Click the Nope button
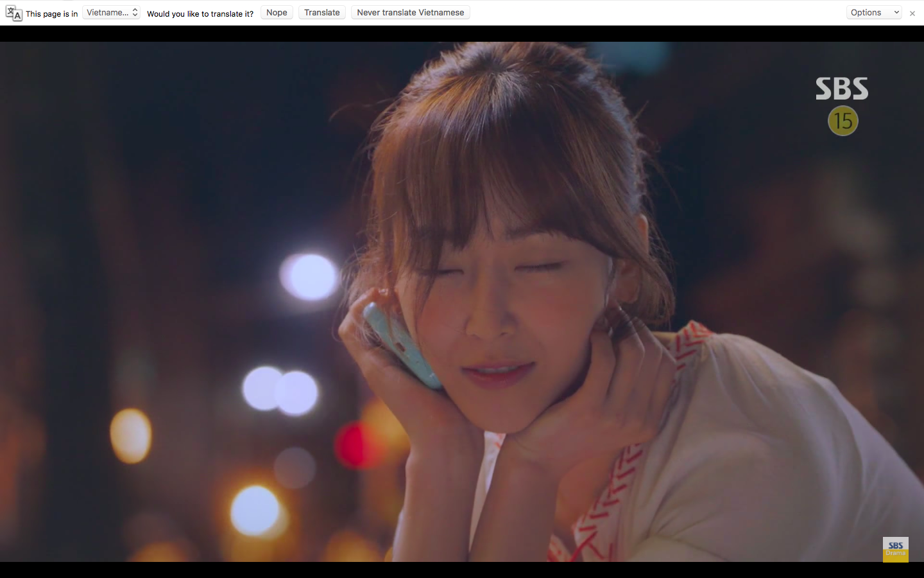The image size is (924, 578). (x=277, y=13)
